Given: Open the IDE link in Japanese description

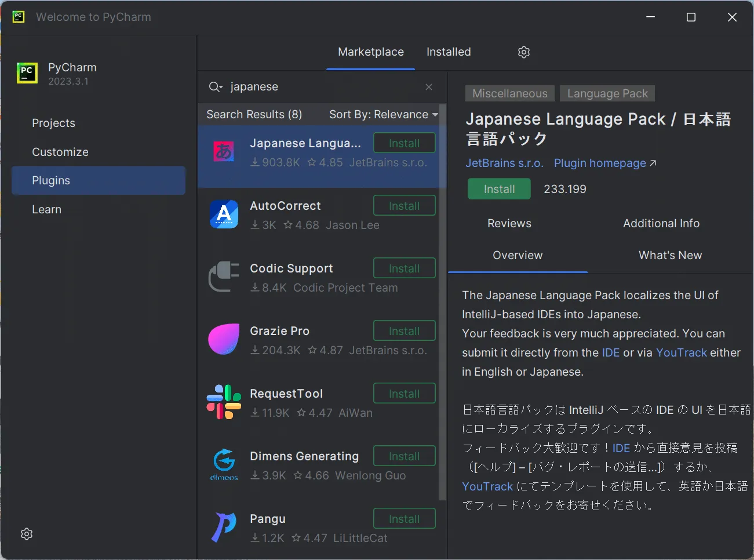Looking at the screenshot, I should pos(621,448).
